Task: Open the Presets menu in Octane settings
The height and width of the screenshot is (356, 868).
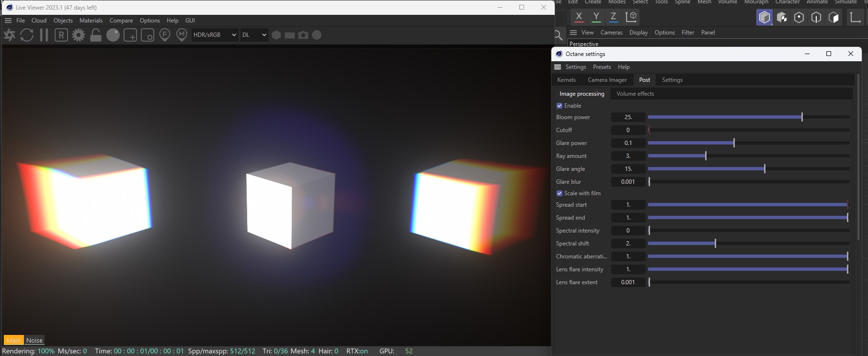Action: tap(602, 67)
